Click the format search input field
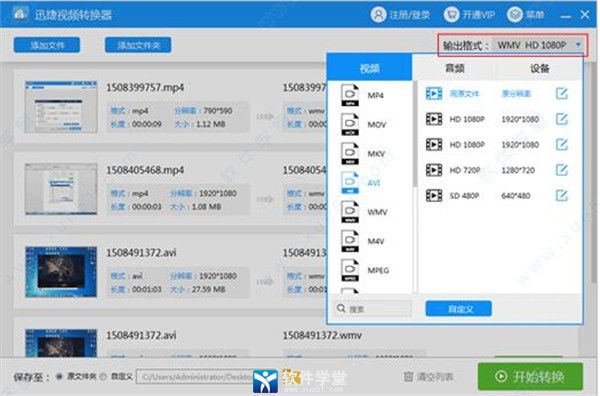Viewport: 600px width, 396px height. 373,308
